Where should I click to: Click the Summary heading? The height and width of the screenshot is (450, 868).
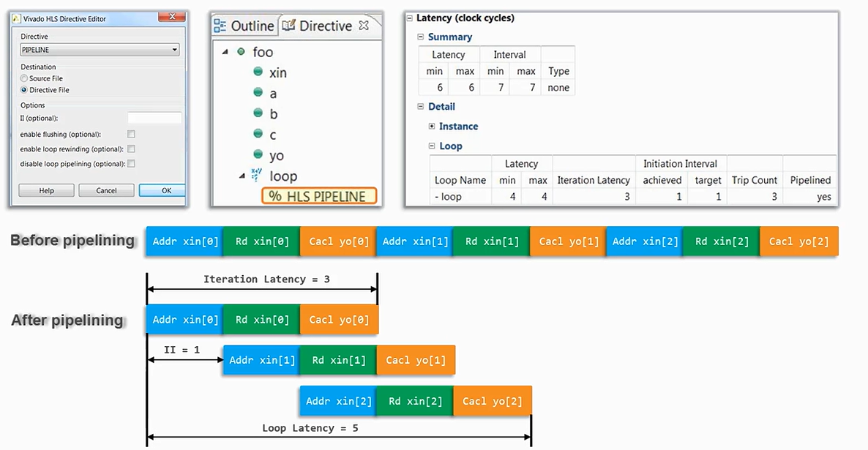coord(450,37)
